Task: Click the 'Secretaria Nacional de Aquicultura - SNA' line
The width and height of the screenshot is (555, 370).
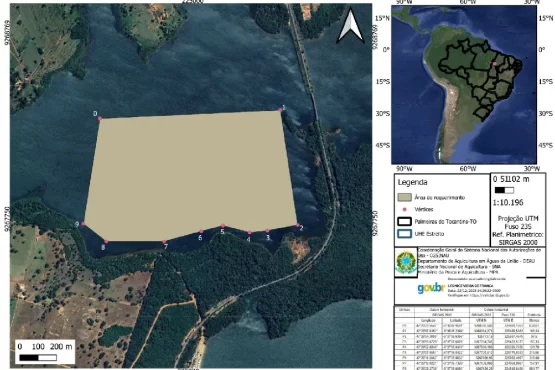Action: click(459, 267)
